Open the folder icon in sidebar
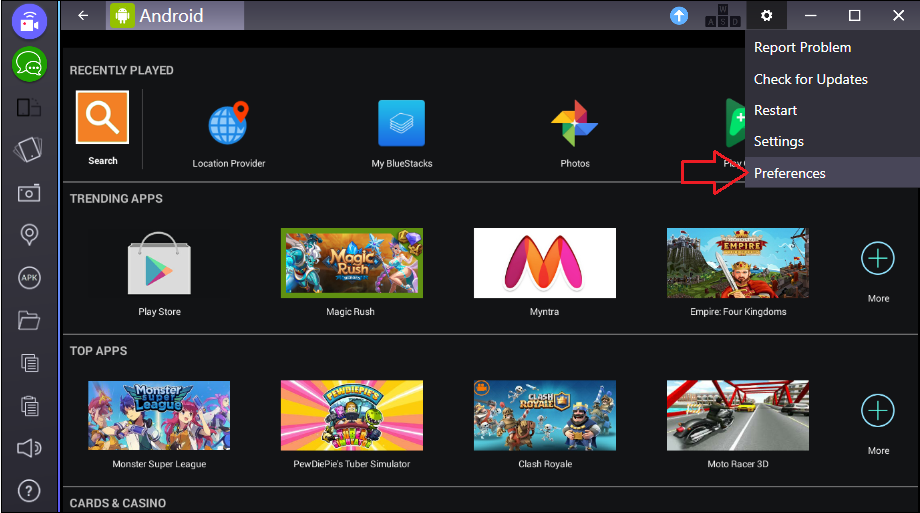The width and height of the screenshot is (920, 513). [29, 321]
